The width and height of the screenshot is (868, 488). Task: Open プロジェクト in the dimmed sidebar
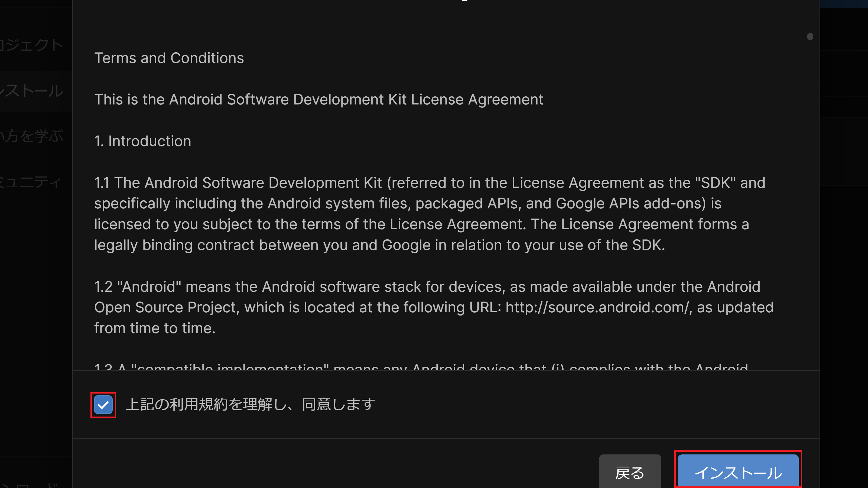(x=32, y=45)
